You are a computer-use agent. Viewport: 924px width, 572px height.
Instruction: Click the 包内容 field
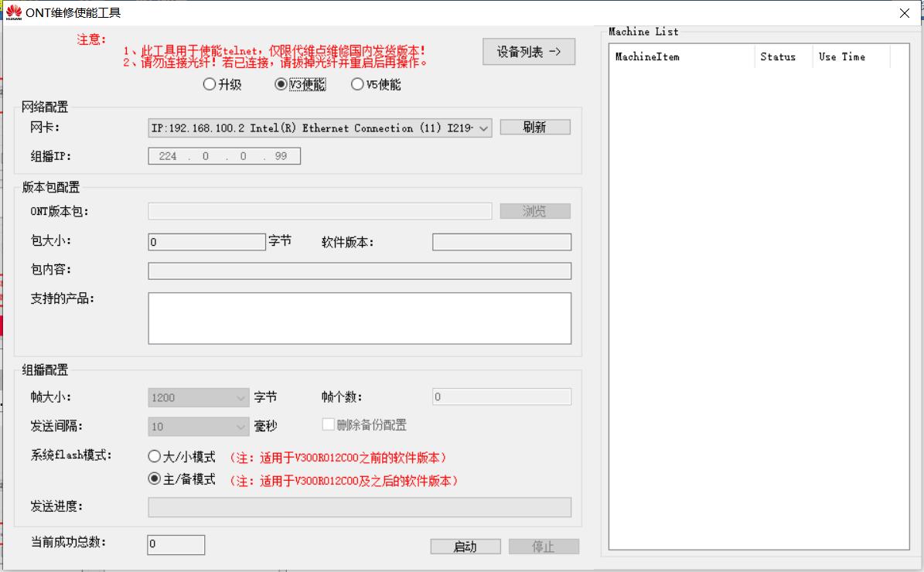point(360,271)
